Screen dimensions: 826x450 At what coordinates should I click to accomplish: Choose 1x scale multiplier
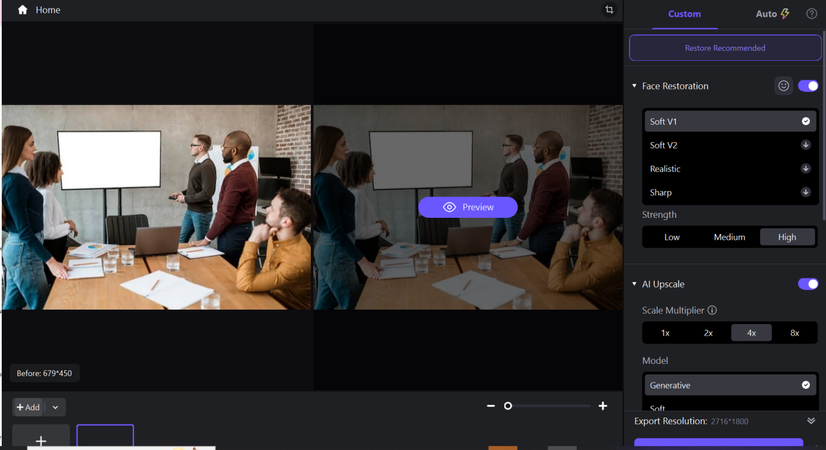click(x=665, y=333)
